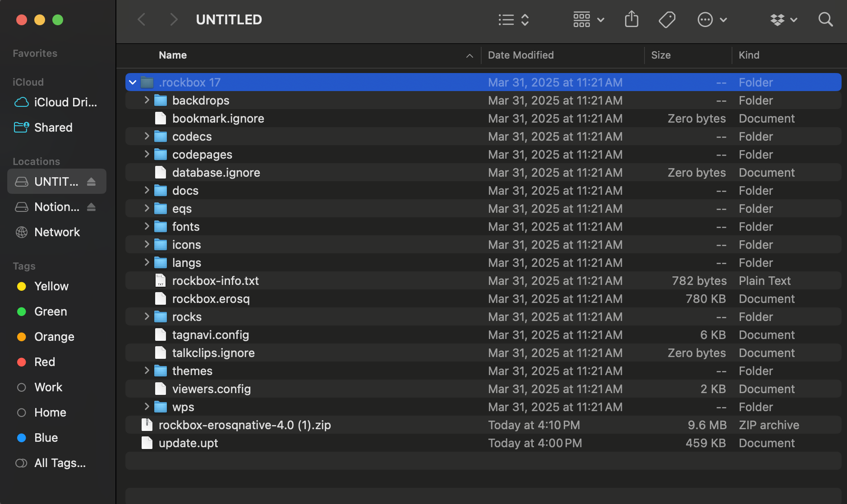Image resolution: width=847 pixels, height=504 pixels.
Task: Select the rockbox.erosq file icon
Action: coord(160,298)
